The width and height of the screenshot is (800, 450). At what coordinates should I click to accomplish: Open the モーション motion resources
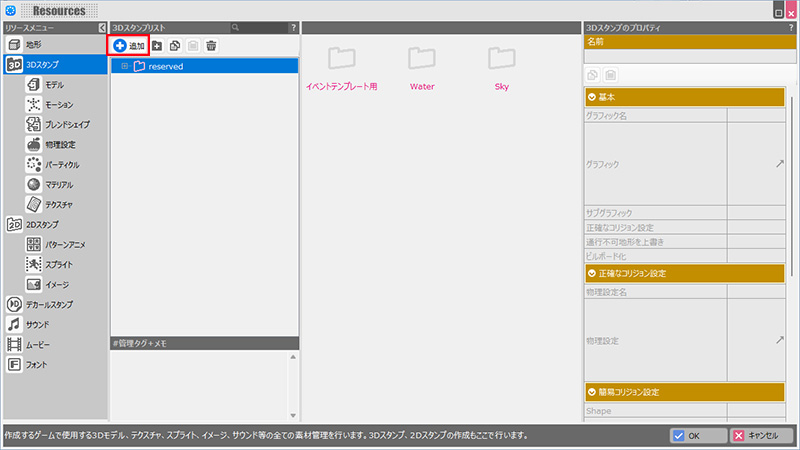pos(65,105)
